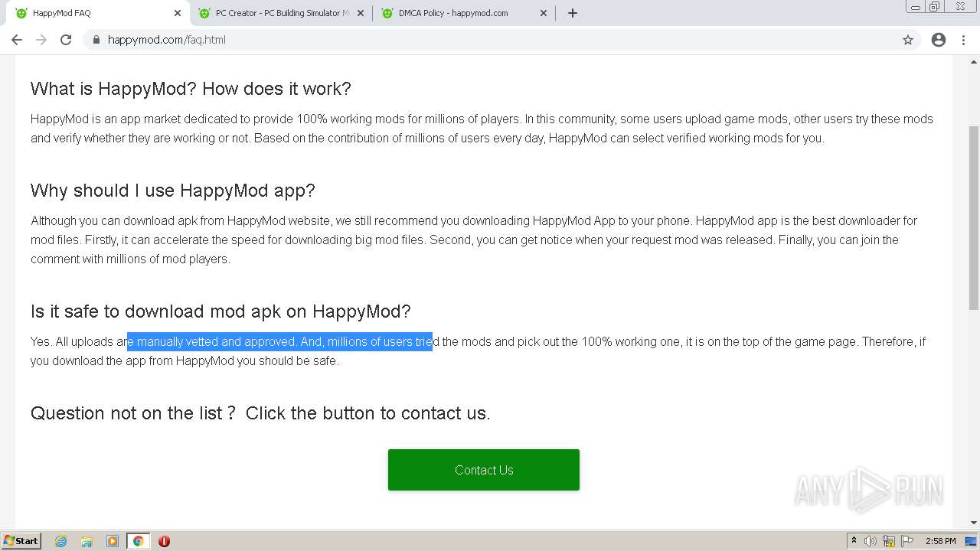Launch Internet Explorer from the taskbar

(61, 541)
